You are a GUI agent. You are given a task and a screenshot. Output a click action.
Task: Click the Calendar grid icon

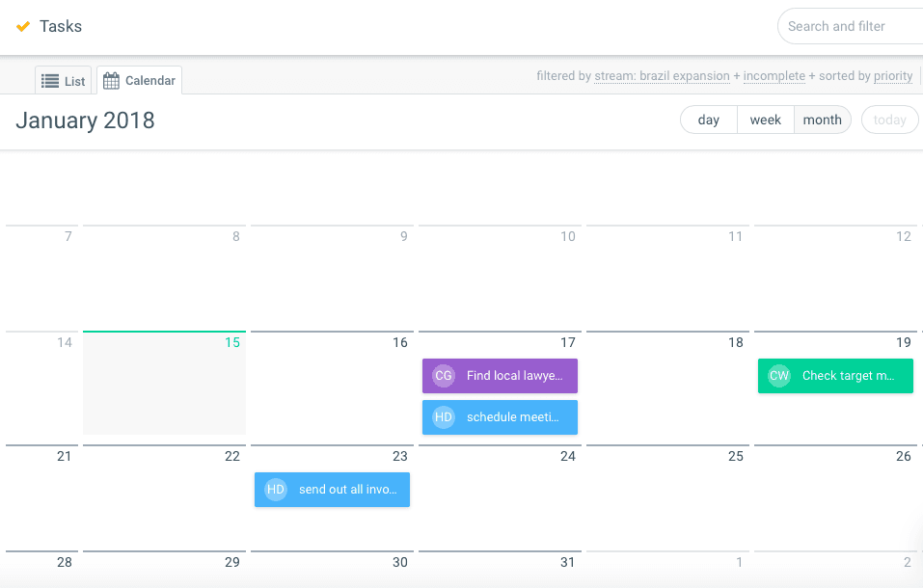point(112,81)
